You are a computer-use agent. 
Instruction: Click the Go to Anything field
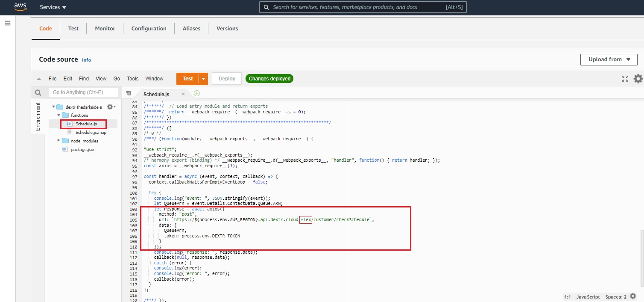[x=83, y=92]
